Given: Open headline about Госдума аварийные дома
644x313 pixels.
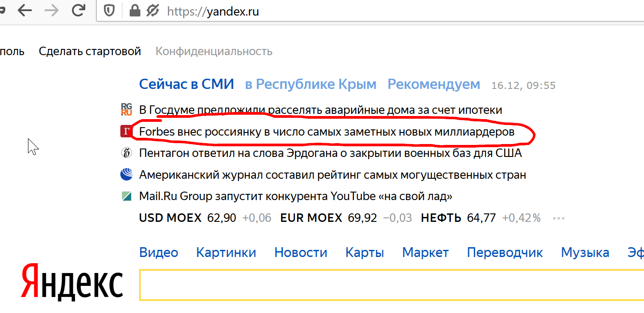Looking at the screenshot, I should tap(321, 109).
